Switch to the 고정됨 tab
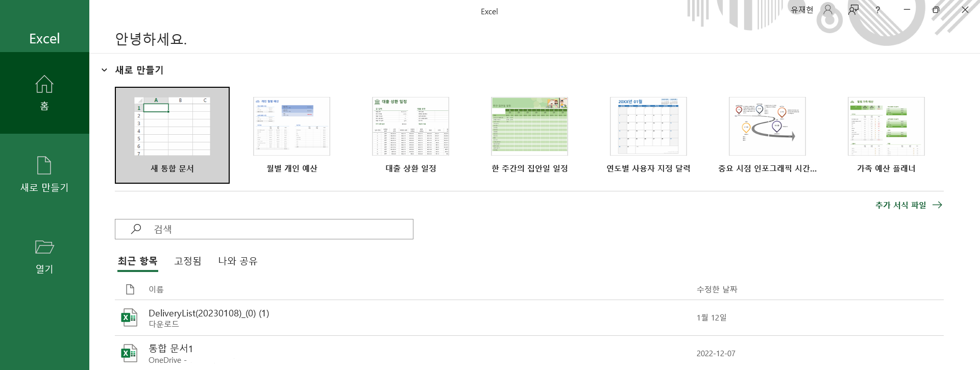Image resolution: width=980 pixels, height=370 pixels. (x=187, y=261)
